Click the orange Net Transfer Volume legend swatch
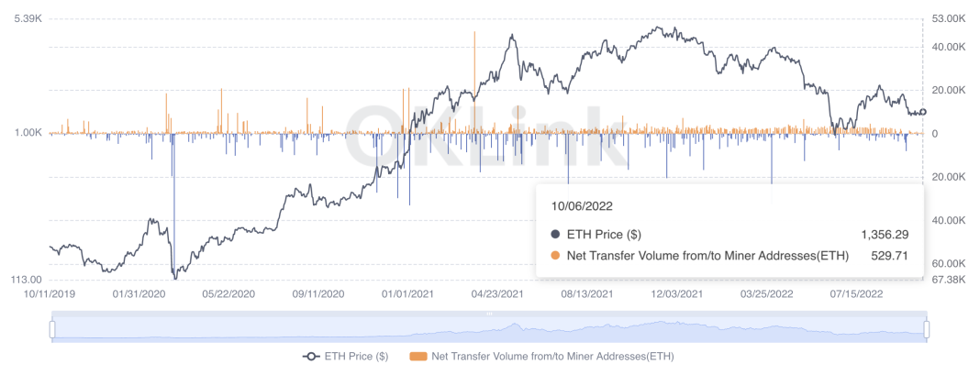 click(418, 356)
